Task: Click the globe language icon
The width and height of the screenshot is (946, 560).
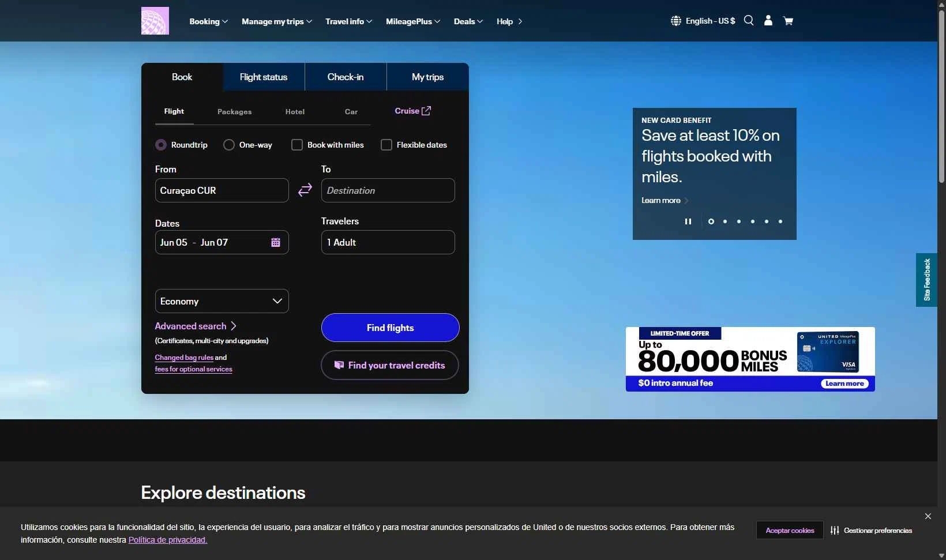Action: point(676,21)
